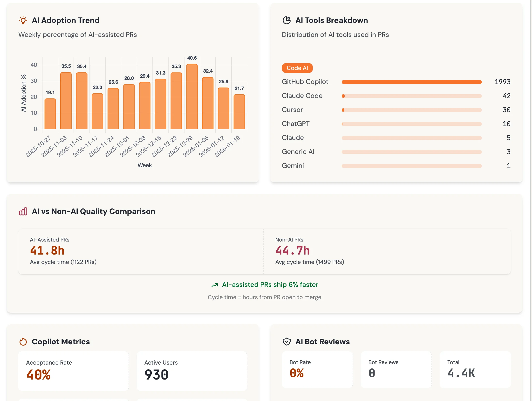
Task: Click the Copilot Metrics heading
Action: pos(61,342)
